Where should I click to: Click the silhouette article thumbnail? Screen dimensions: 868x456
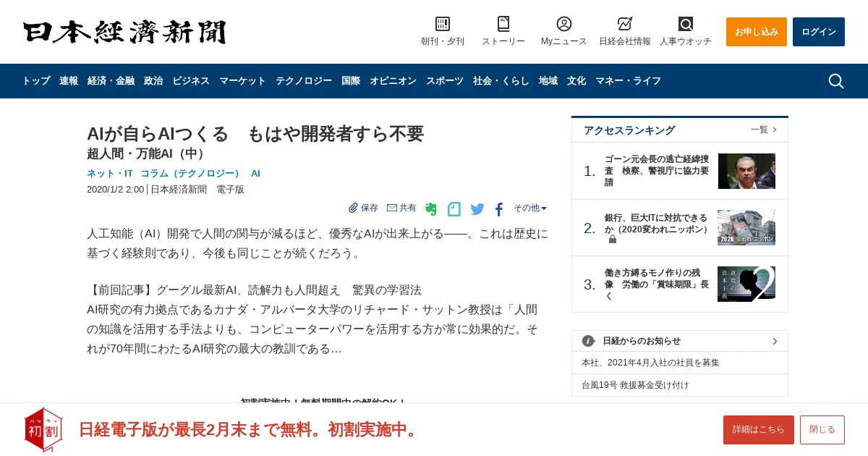coord(746,284)
